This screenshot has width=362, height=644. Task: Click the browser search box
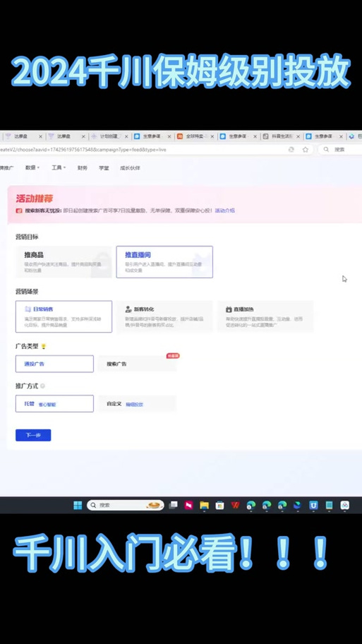tap(340, 150)
